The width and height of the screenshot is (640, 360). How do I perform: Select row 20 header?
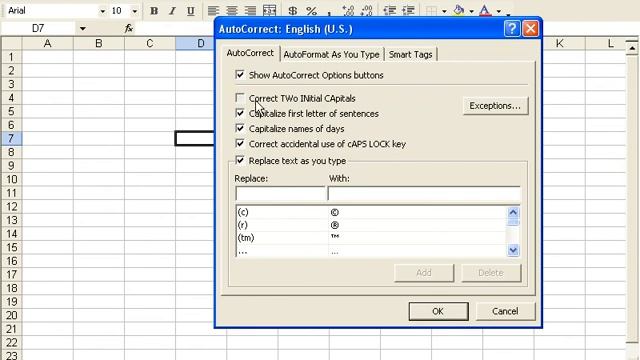click(x=11, y=315)
